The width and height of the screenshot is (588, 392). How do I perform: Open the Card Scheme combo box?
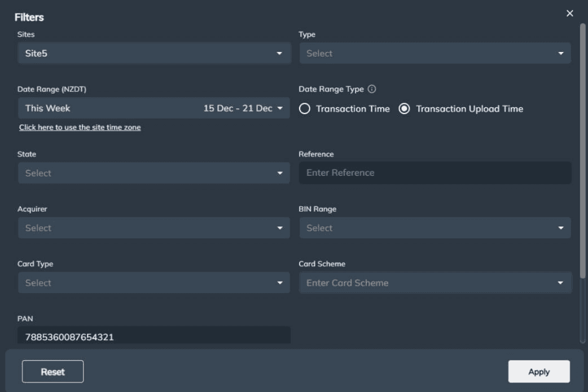[x=435, y=283]
